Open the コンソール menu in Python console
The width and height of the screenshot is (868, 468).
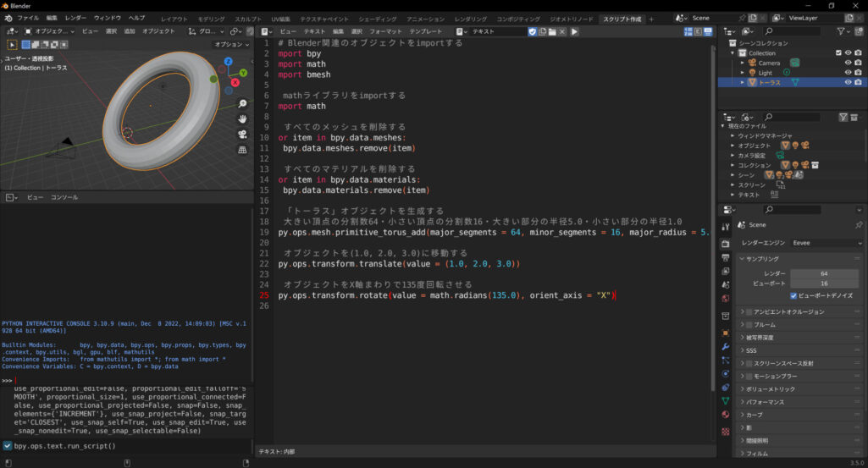(x=64, y=197)
